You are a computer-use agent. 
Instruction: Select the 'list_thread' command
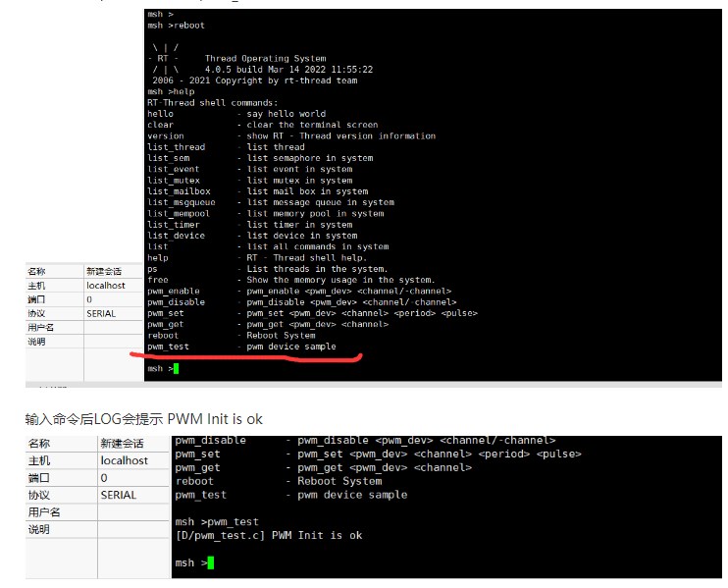[176, 147]
